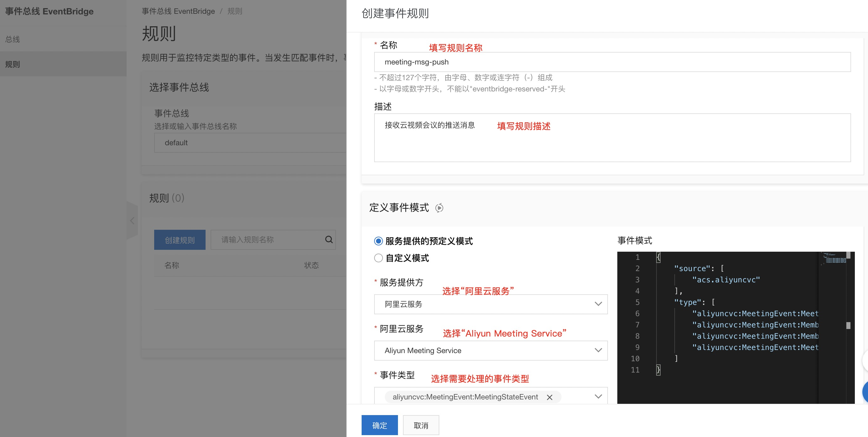Expand the 事件类型 dropdown arrow
868x437 pixels.
click(x=598, y=397)
